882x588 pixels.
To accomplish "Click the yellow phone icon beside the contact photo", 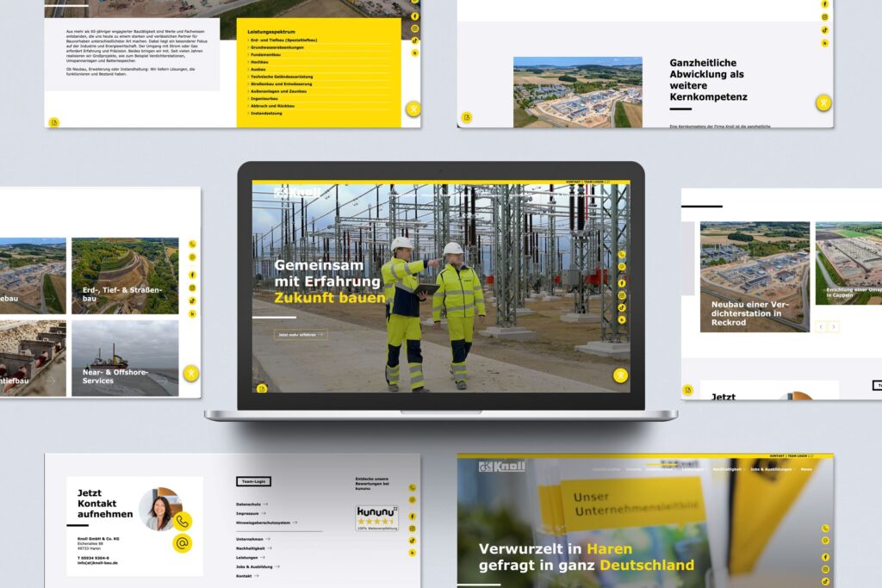I will pyautogui.click(x=183, y=522).
